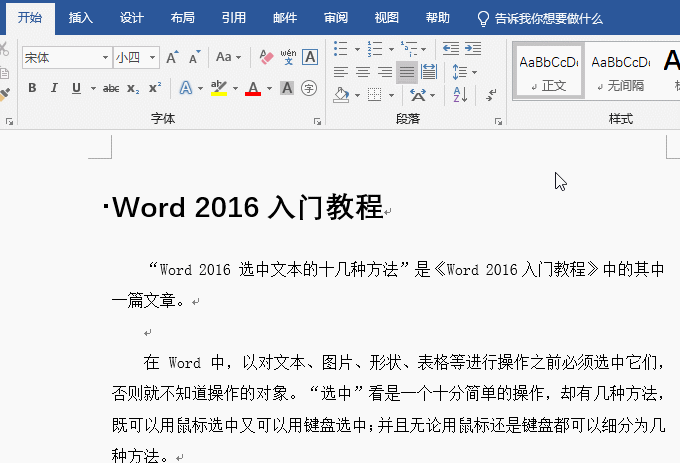Toggle Bold formatting
The image size is (680, 463).
tap(32, 88)
